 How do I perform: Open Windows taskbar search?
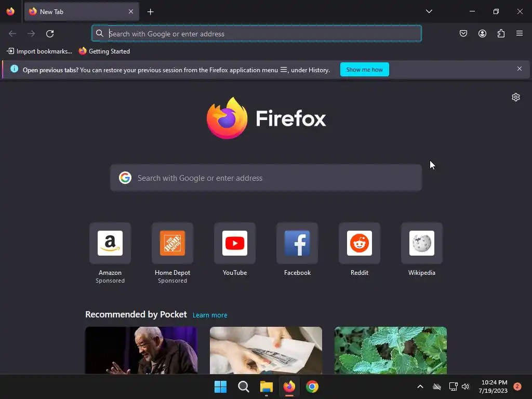pyautogui.click(x=244, y=387)
